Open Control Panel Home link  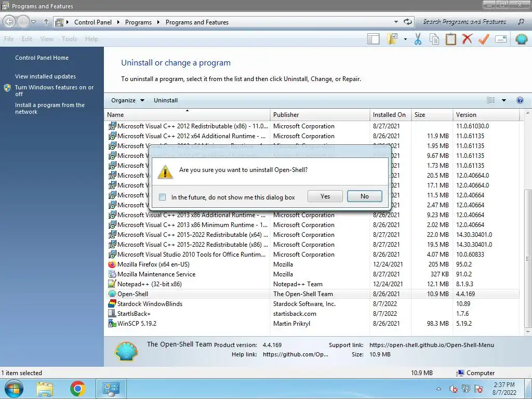42,58
